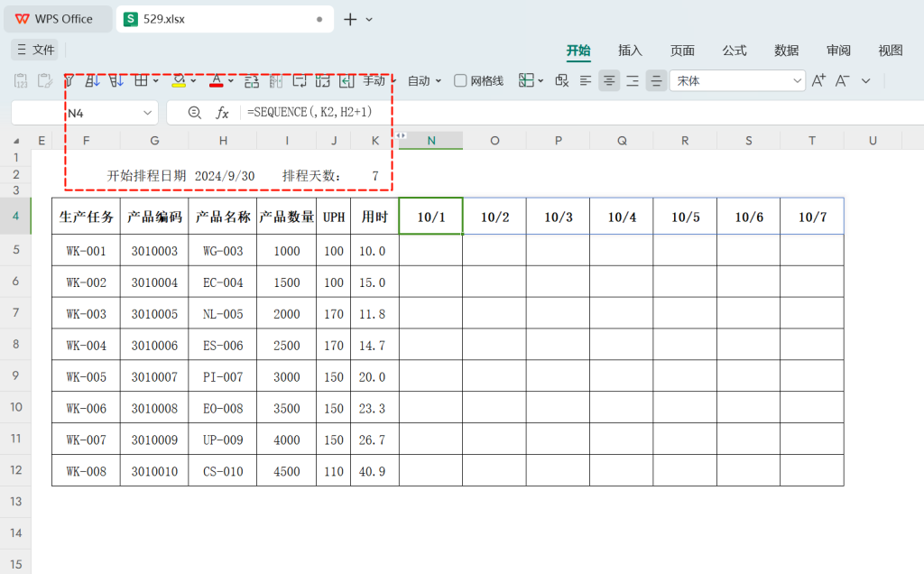The width and height of the screenshot is (924, 574).
Task: Click the CS-010 product name cell
Action: click(223, 471)
